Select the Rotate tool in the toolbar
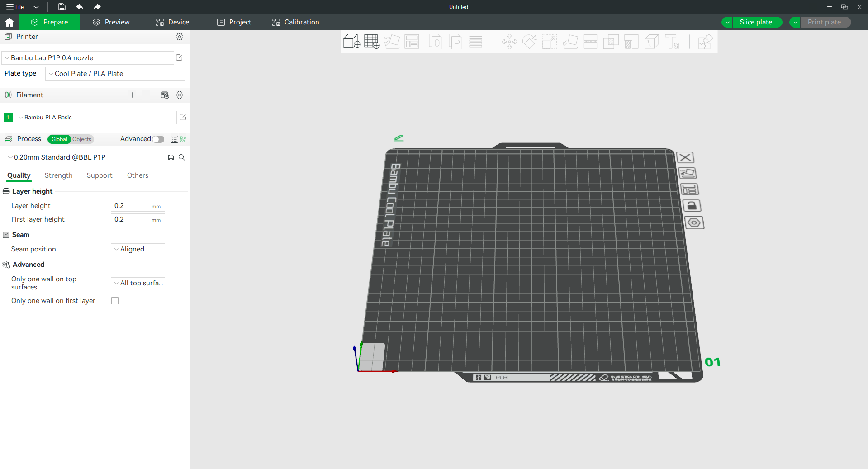Screen dimensions: 868x469 [x=529, y=42]
